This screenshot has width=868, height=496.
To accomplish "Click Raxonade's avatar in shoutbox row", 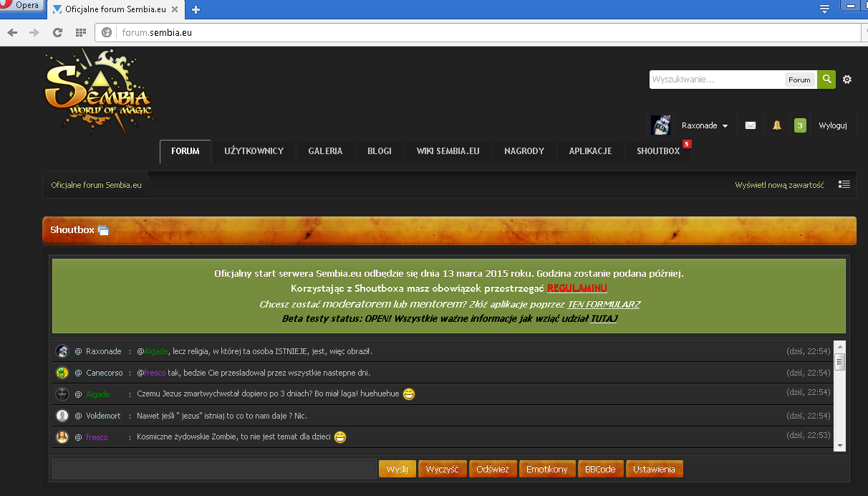I will tap(62, 351).
